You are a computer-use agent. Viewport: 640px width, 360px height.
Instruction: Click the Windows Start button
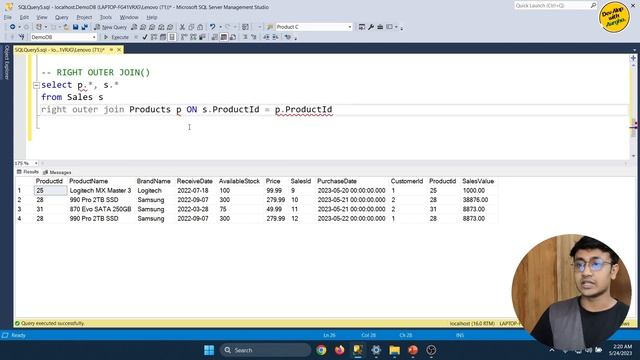209,350
